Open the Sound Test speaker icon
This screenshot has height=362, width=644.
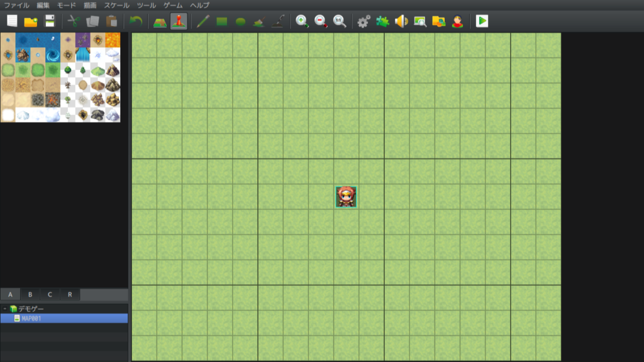click(401, 21)
